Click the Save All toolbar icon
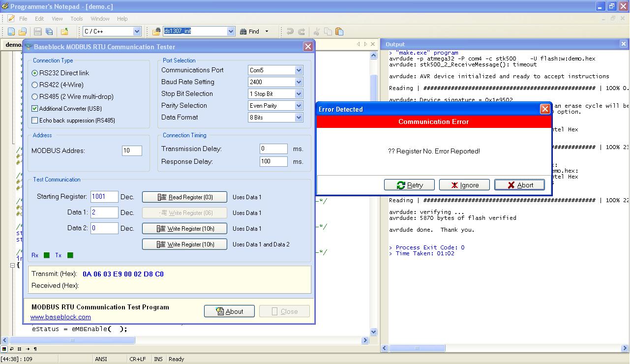The image size is (631, 364). (x=49, y=31)
